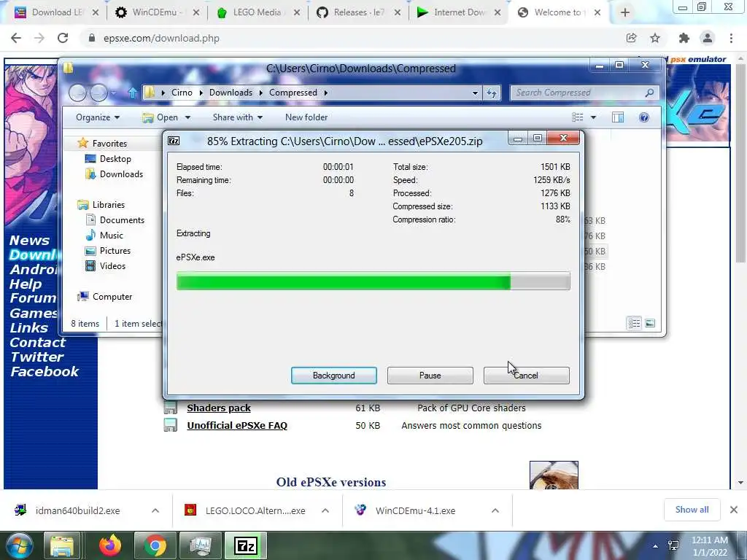Expand the view options dropdown arrow
Screen dimensions: 747x560
point(594,117)
